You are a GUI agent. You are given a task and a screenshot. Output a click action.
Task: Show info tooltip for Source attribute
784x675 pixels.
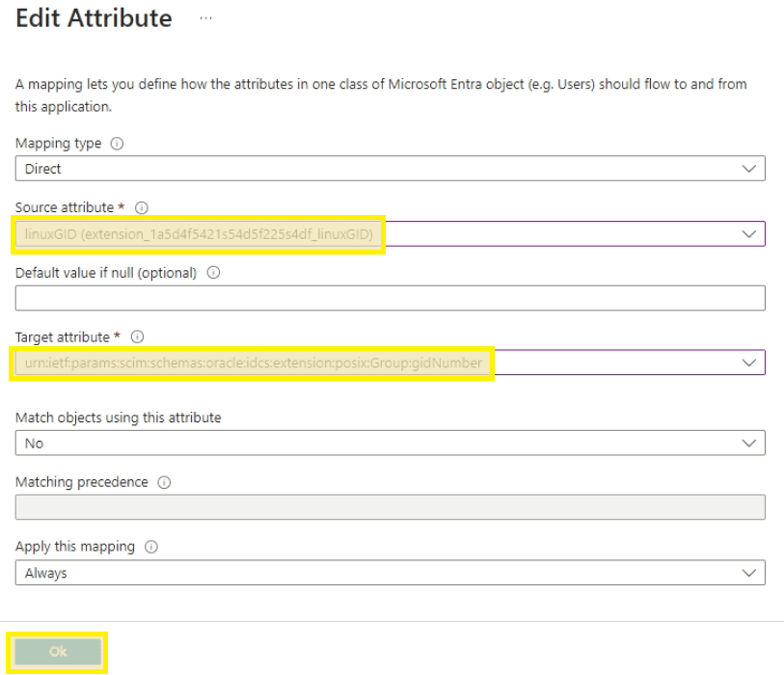141,206
